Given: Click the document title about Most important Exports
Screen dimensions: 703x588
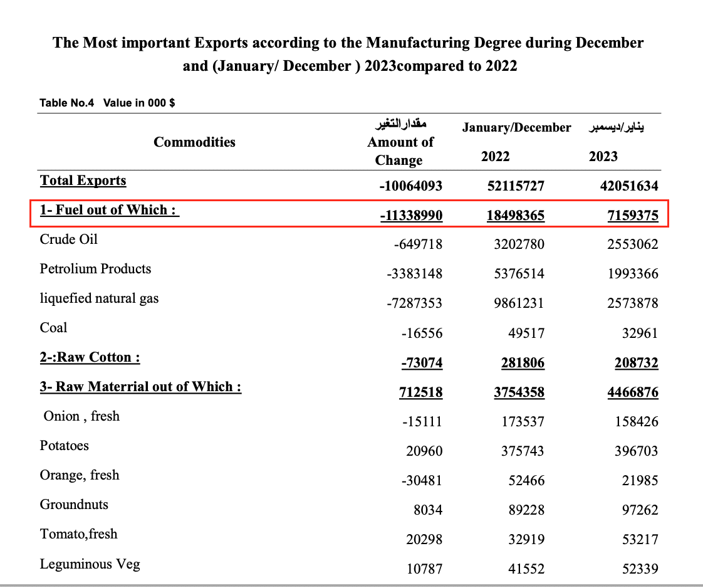Looking at the screenshot, I should point(348,54).
